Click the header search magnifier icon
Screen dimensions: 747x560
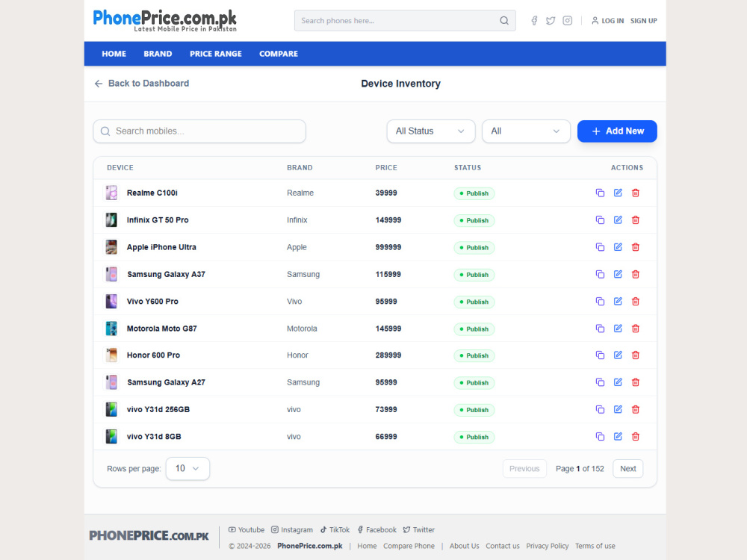tap(504, 20)
